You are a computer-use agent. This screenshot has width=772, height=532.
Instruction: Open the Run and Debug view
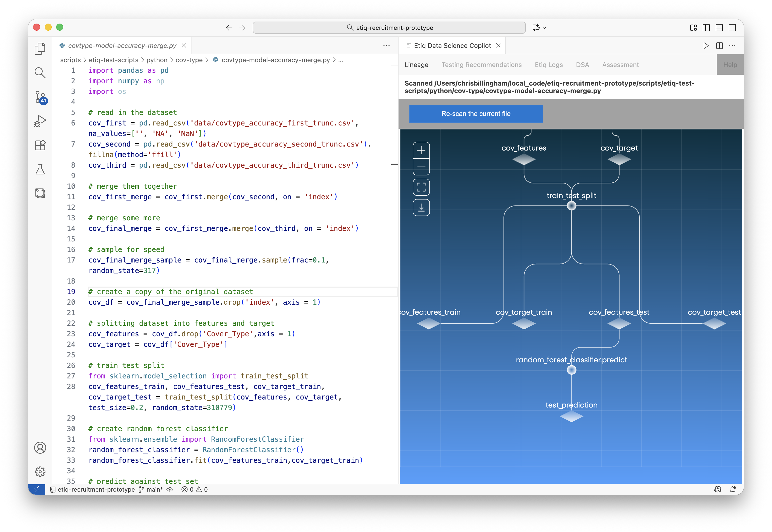40,121
